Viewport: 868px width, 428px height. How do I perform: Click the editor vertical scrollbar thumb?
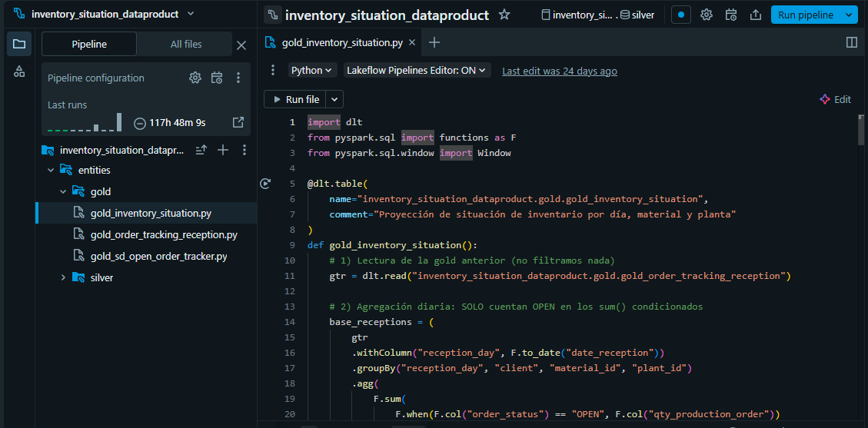pos(861,129)
